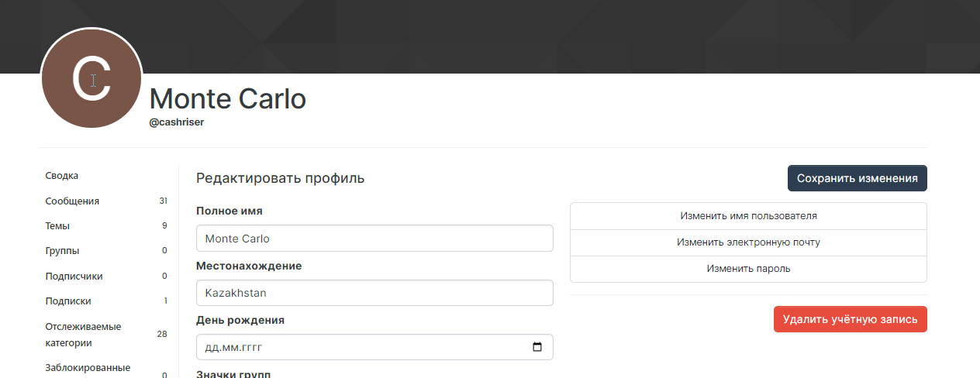Image resolution: width=980 pixels, height=378 pixels.
Task: Click into the Местонахождение field with Kazakhstan
Action: (374, 293)
